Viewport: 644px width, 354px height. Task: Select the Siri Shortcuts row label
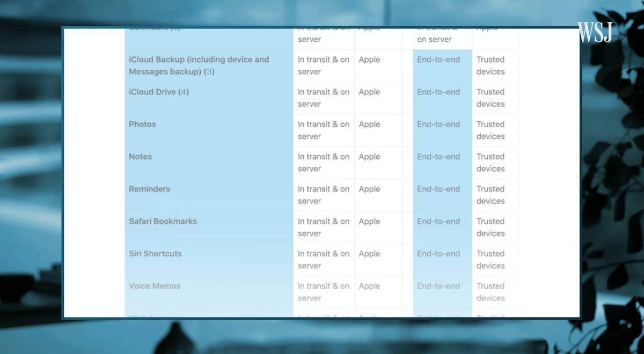[x=156, y=253]
